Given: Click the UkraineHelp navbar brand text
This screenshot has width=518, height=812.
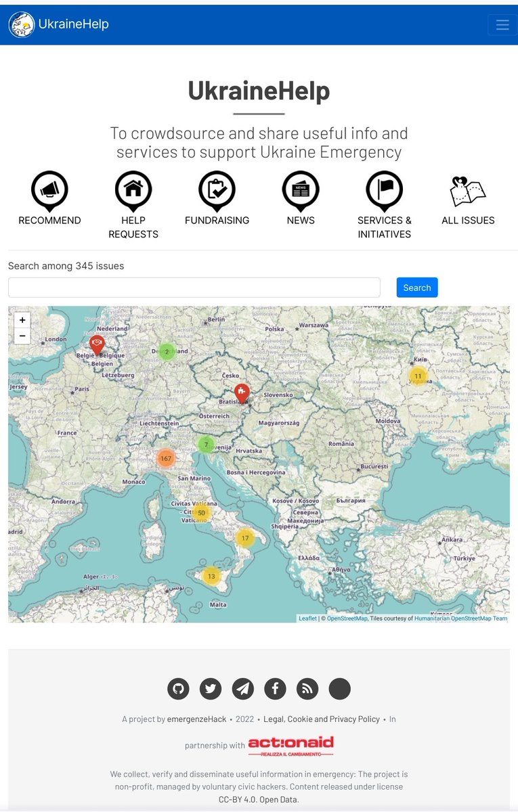Looking at the screenshot, I should (x=74, y=24).
